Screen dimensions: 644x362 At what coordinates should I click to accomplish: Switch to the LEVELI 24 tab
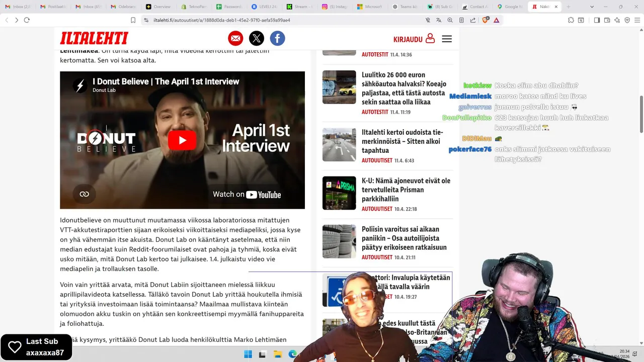point(264,7)
